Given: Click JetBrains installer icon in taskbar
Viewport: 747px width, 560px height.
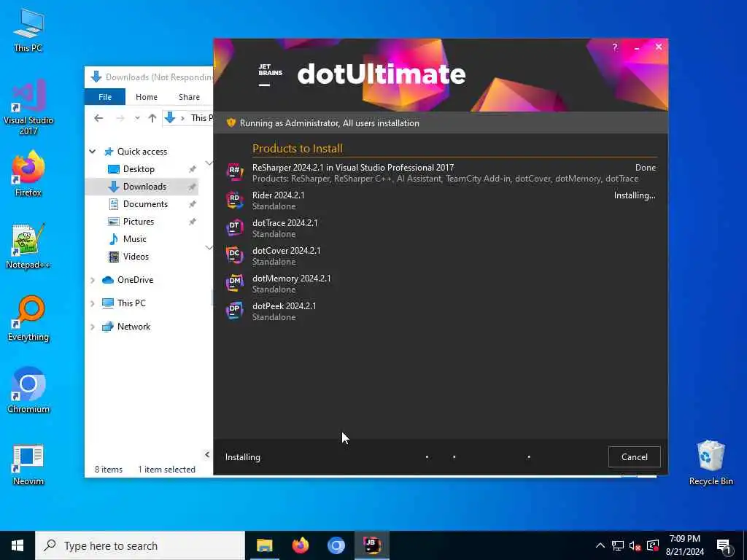Looking at the screenshot, I should pos(372,545).
